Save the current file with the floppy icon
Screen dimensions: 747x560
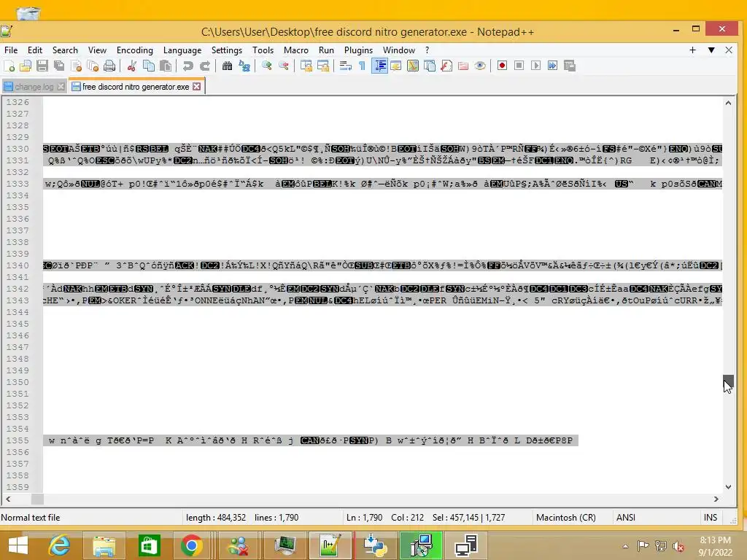pos(42,66)
